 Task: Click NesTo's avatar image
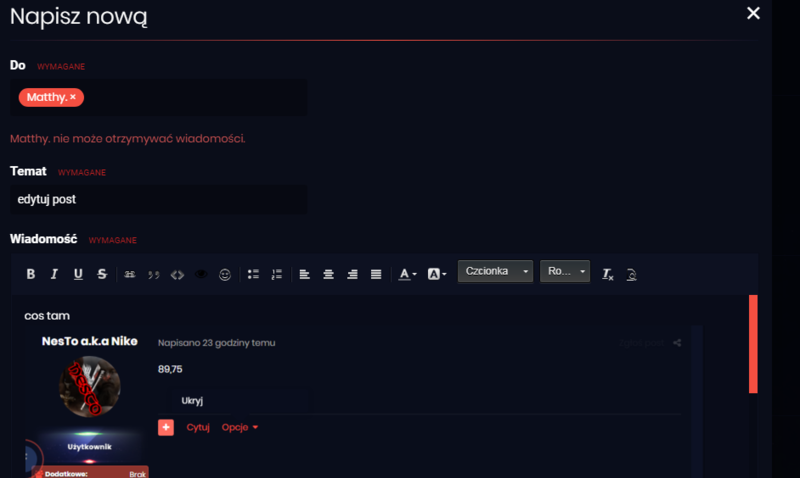pyautogui.click(x=90, y=386)
